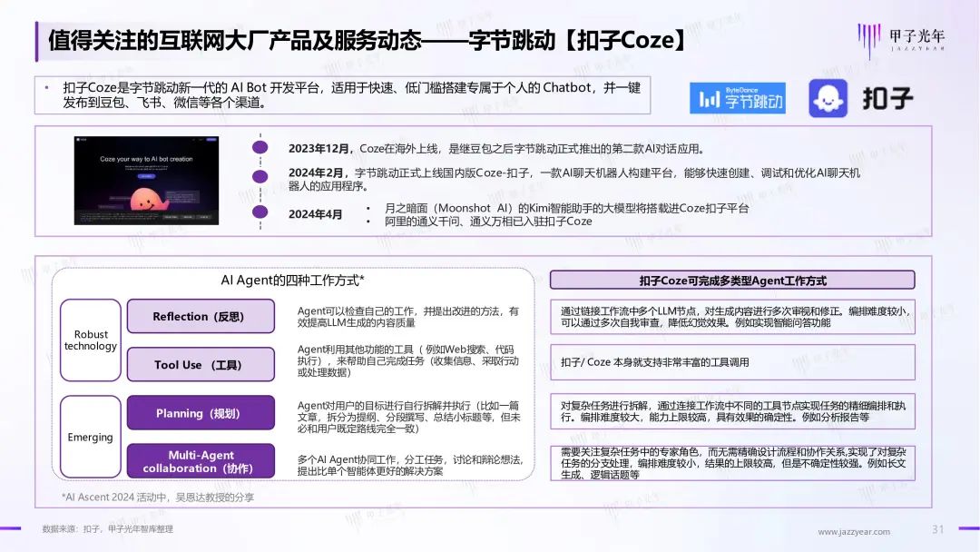Viewport: 980px width, 552px height.
Task: Click the purple Planning（规划）box
Action: pyautogui.click(x=201, y=412)
